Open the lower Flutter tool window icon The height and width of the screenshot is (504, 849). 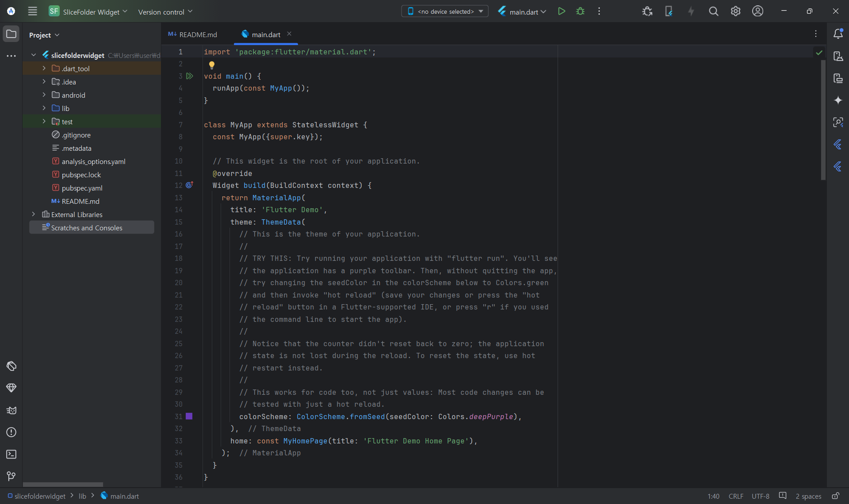838,167
